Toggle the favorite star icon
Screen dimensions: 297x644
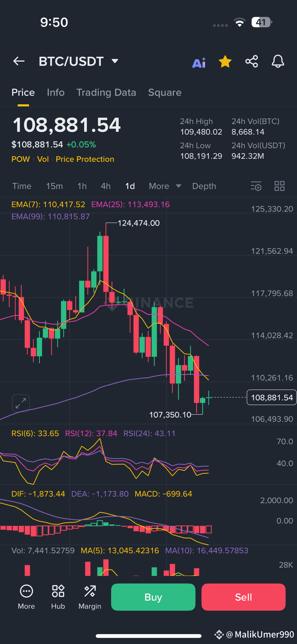click(225, 62)
